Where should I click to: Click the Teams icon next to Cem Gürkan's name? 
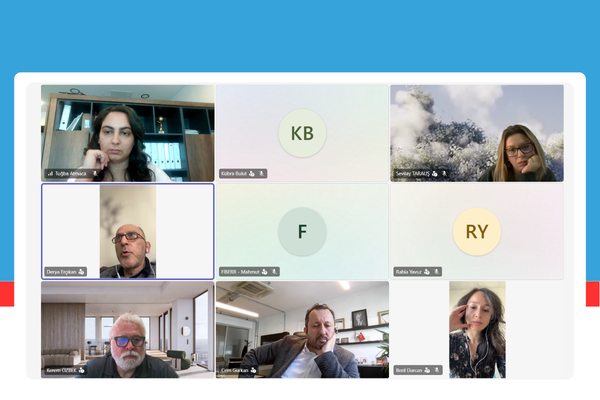[253, 370]
